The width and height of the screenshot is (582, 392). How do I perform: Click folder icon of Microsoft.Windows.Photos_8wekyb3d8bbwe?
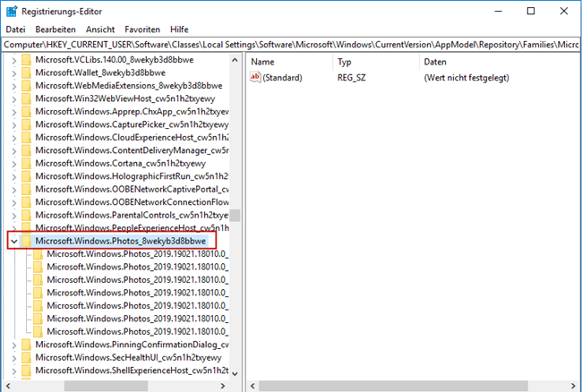point(26,241)
